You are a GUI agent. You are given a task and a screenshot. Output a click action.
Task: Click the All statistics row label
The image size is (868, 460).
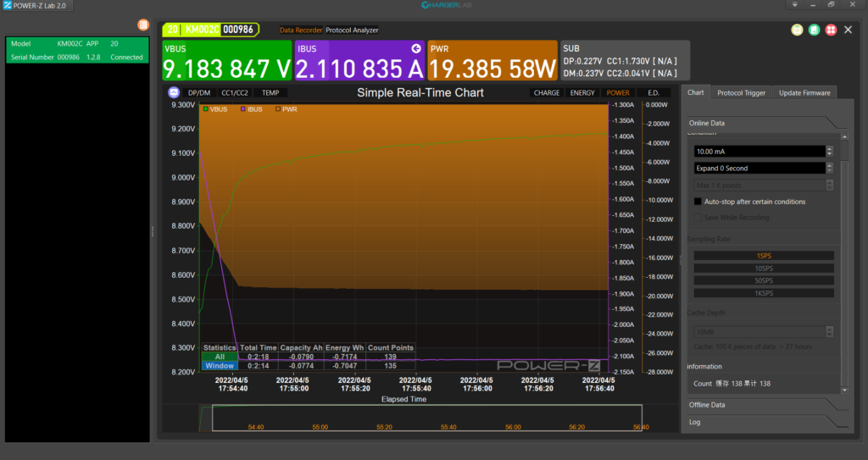(220, 357)
